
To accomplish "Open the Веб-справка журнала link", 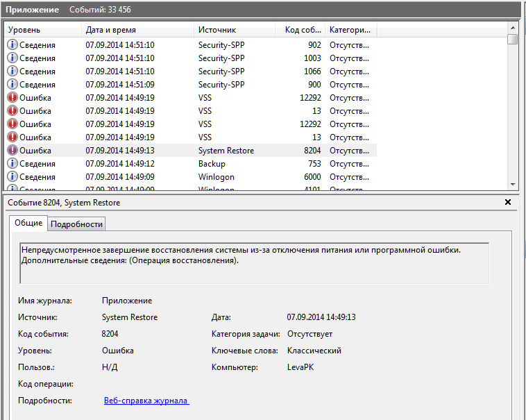I will coord(146,401).
